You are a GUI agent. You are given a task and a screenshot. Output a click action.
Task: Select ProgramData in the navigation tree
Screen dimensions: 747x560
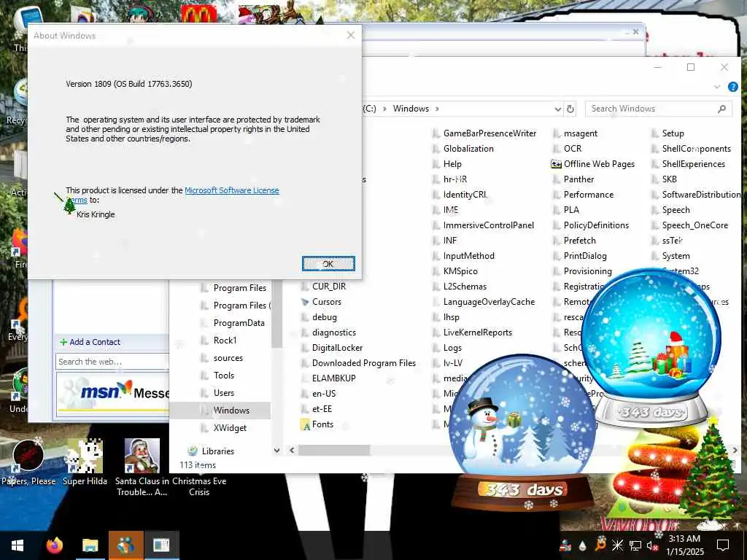[x=239, y=322]
